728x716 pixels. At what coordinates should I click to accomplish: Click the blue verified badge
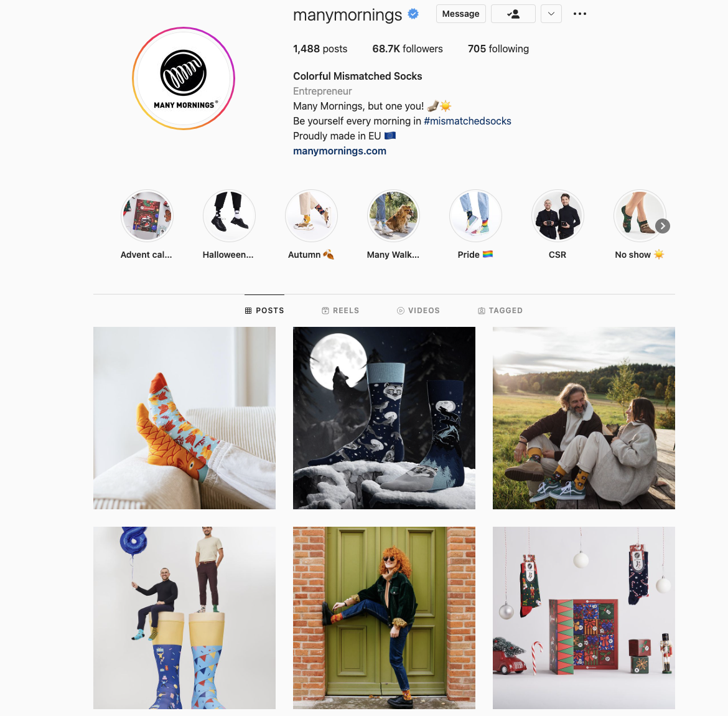[413, 14]
